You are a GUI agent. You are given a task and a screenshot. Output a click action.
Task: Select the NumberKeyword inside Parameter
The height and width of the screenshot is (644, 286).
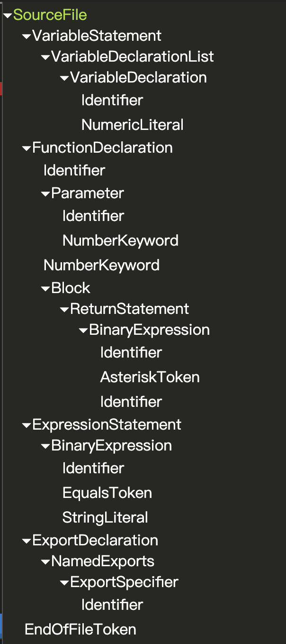coord(120,240)
